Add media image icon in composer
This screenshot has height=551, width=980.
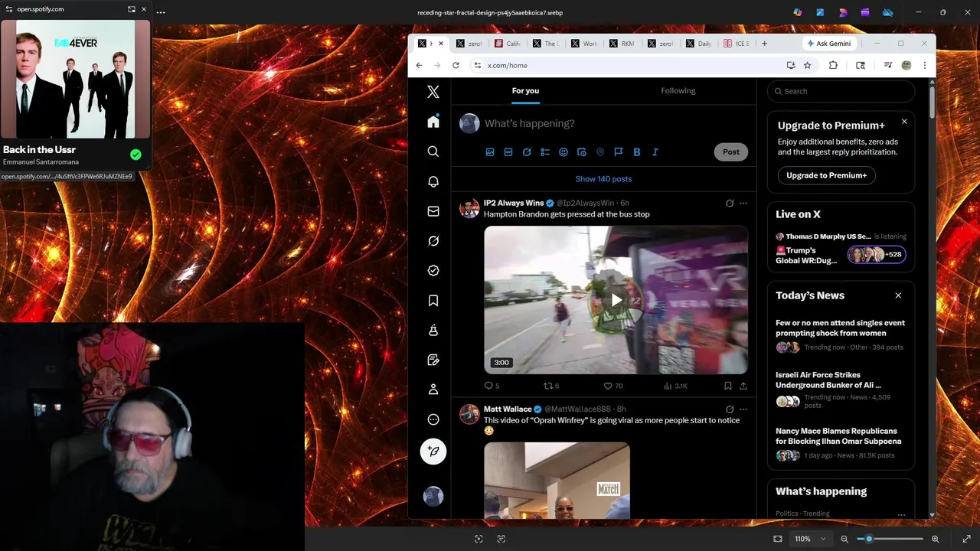(x=490, y=152)
